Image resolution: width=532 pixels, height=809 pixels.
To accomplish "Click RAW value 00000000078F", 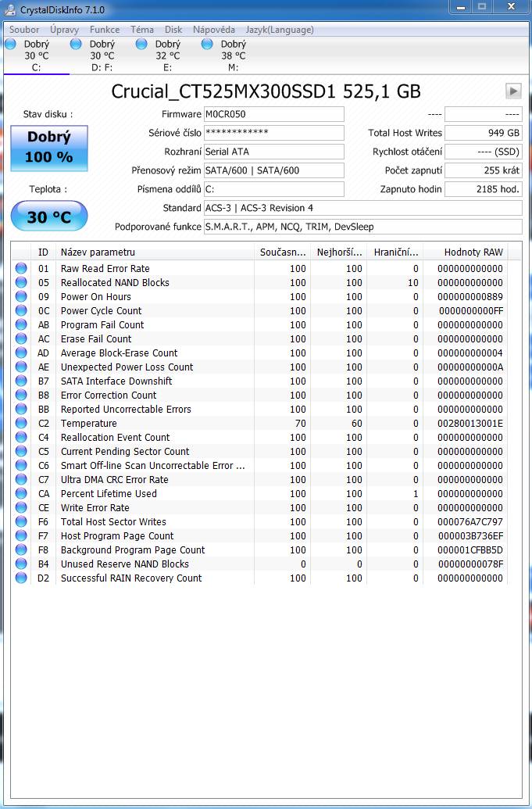I will 470,564.
